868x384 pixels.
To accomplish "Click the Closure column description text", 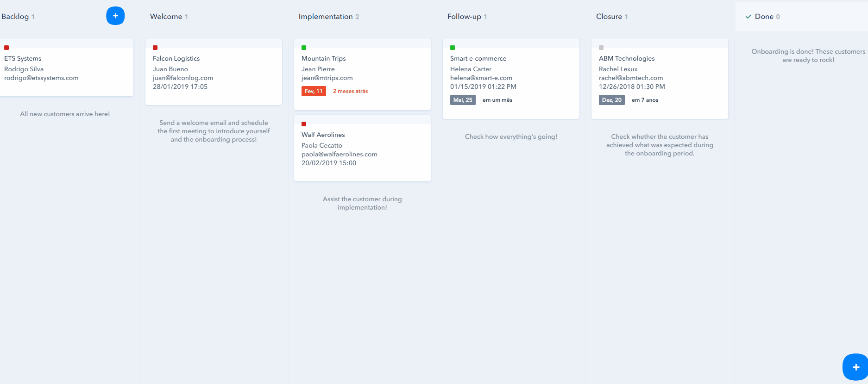I will pos(660,145).
